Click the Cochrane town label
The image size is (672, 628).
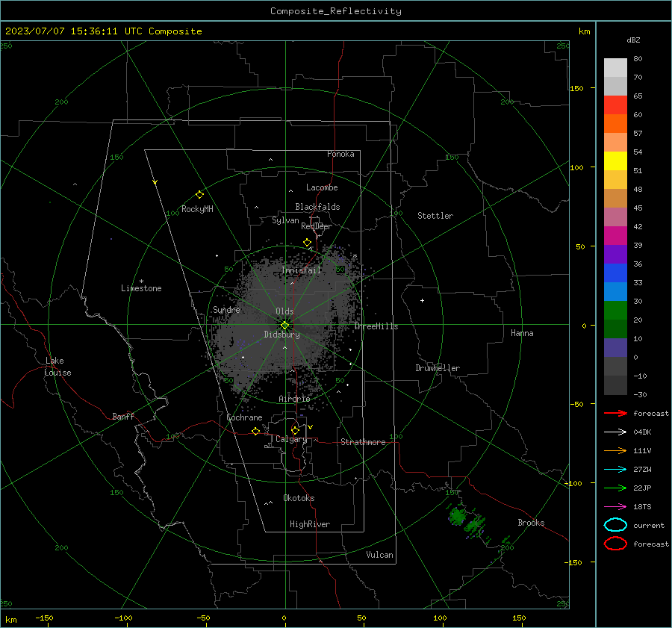coord(244,417)
